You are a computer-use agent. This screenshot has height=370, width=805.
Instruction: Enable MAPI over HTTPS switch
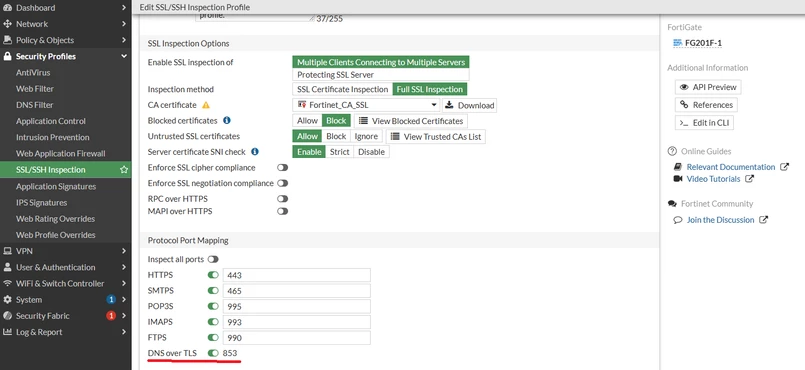(282, 211)
